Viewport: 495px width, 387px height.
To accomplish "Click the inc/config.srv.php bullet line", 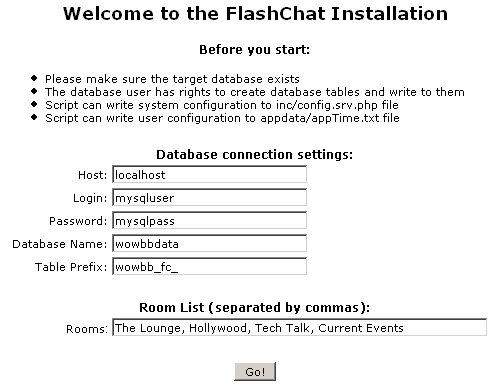I will (222, 105).
